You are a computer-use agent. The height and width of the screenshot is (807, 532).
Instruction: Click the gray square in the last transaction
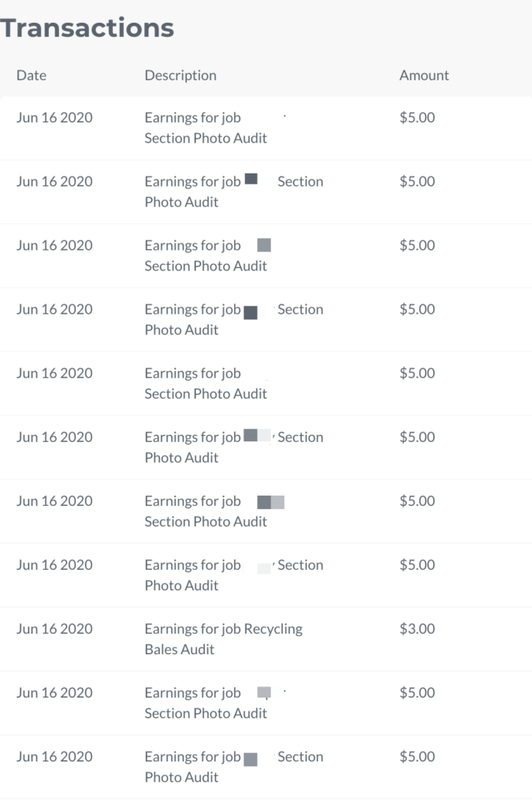click(251, 760)
